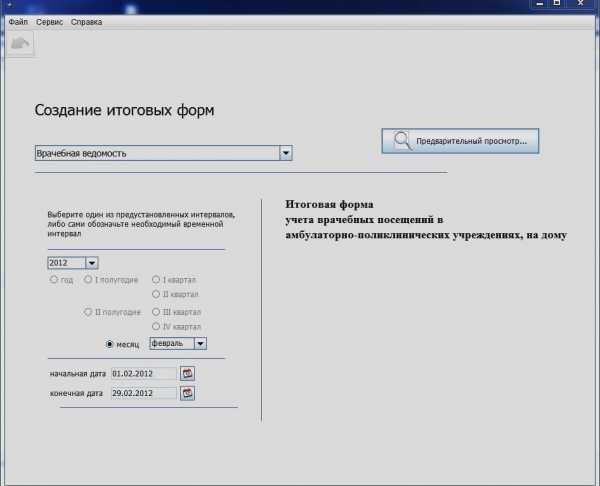
Task: Pick the IV квартал radio button
Action: pyautogui.click(x=155, y=327)
